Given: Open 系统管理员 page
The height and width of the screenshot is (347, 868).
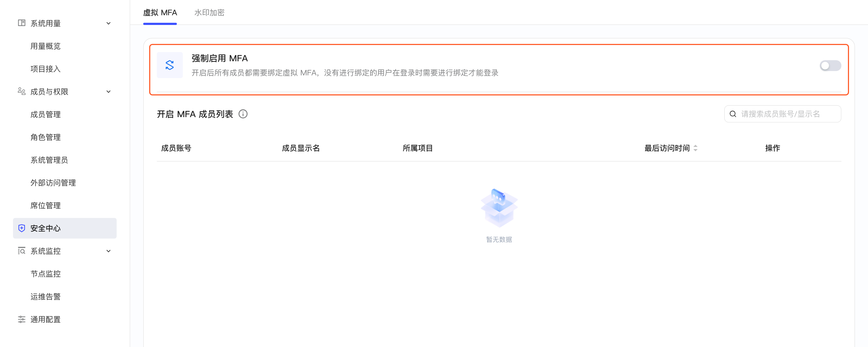Looking at the screenshot, I should [49, 160].
